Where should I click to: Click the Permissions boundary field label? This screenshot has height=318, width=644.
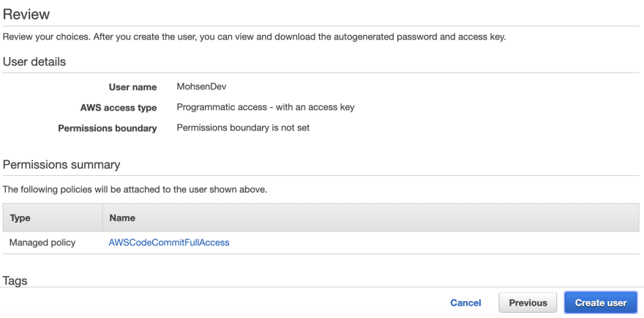point(108,128)
